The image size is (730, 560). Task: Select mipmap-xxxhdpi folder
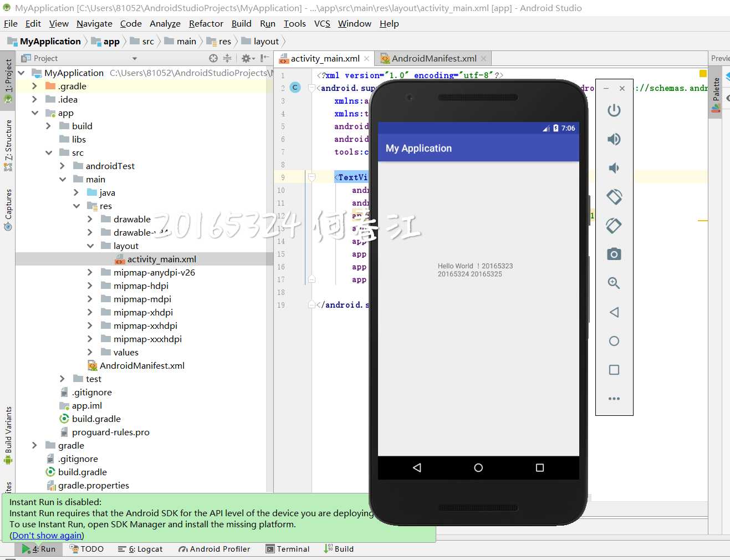141,339
